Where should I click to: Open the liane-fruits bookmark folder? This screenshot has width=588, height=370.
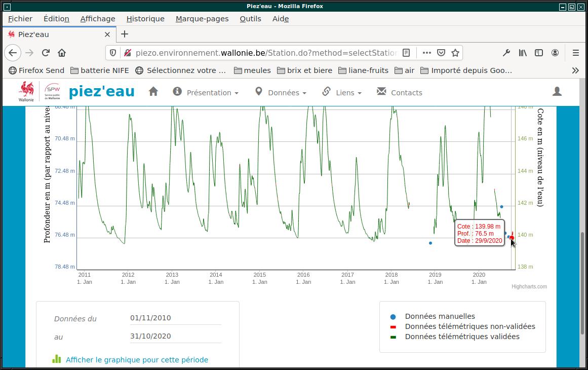pos(363,70)
